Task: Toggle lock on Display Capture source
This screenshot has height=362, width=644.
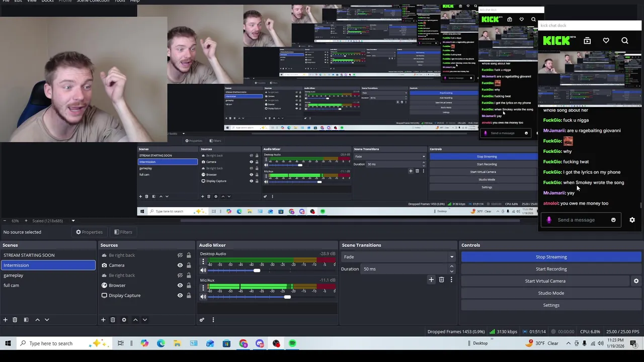Action: click(189, 296)
